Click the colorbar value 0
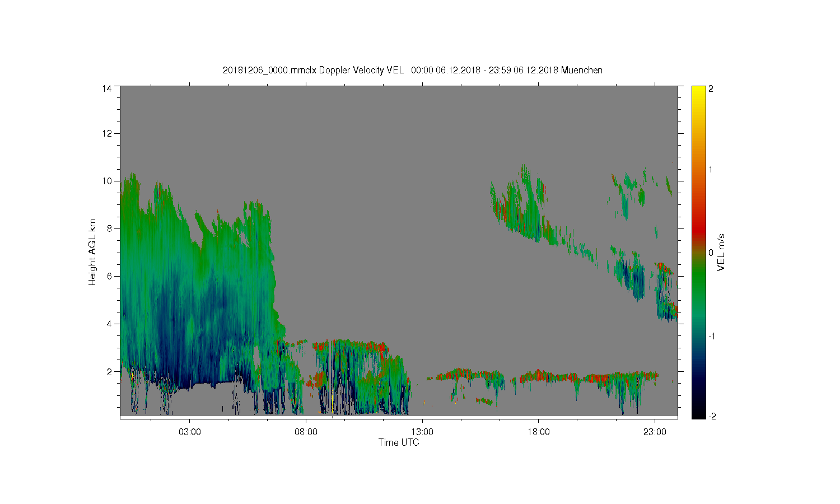Image resolution: width=840 pixels, height=504 pixels. 711,253
